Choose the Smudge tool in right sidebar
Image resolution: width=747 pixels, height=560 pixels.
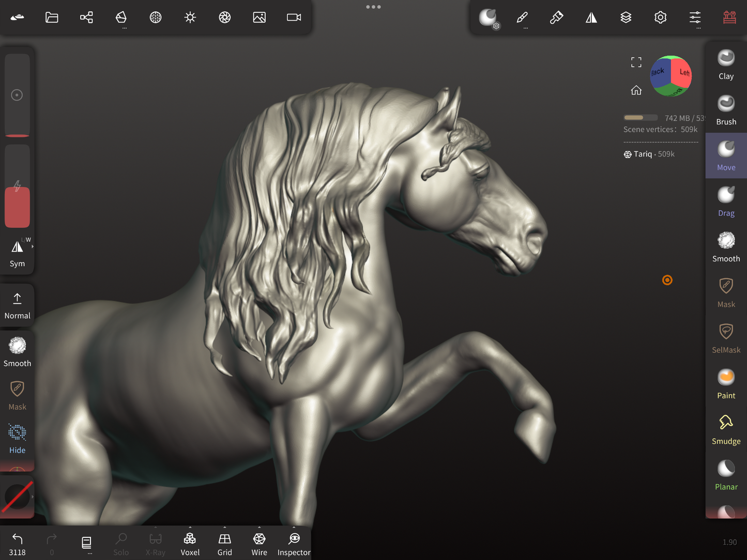pyautogui.click(x=726, y=429)
